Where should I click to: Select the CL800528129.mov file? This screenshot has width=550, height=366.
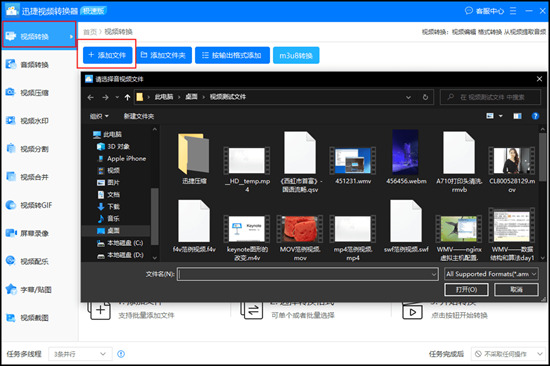(512, 169)
